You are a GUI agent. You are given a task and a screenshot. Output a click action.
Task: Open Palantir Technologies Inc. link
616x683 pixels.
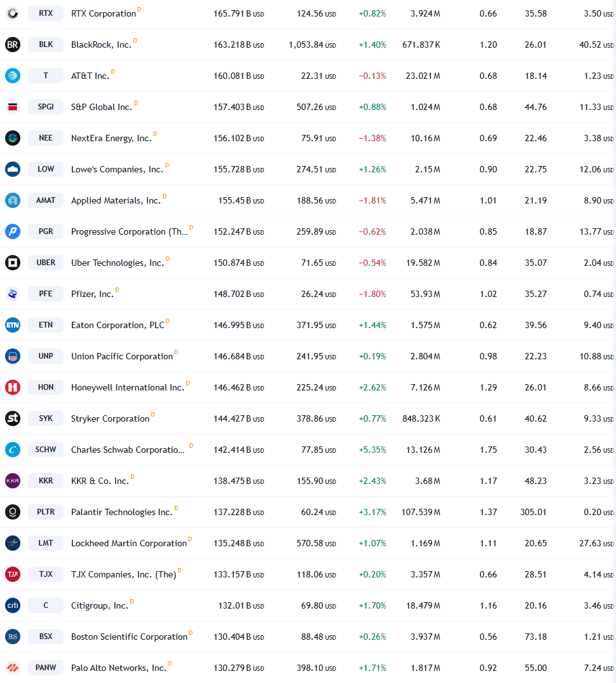122,513
